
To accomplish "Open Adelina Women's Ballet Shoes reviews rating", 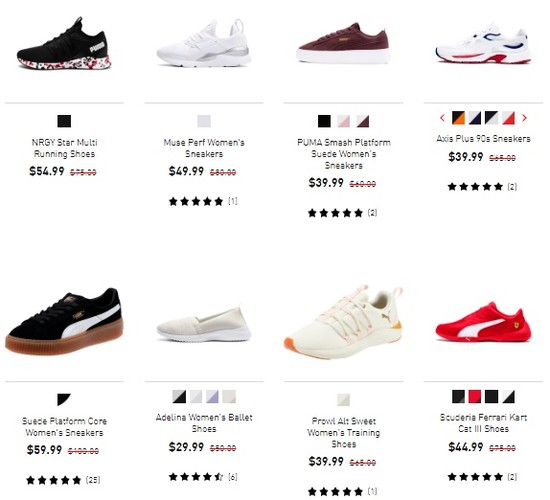I will pyautogui.click(x=203, y=477).
